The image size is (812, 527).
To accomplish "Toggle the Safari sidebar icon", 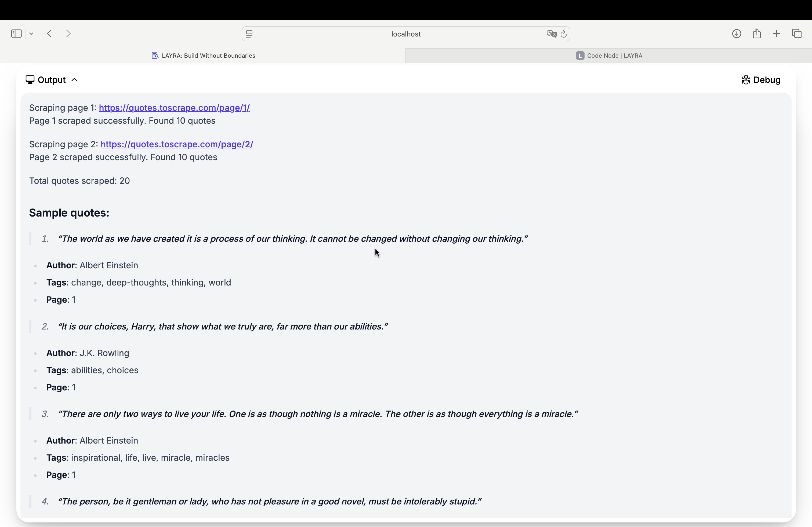I will coord(16,33).
